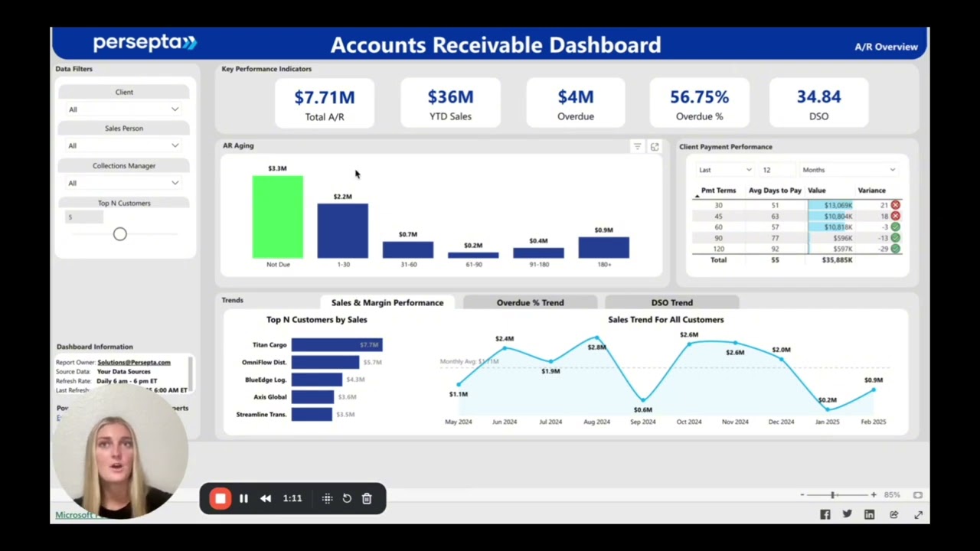The width and height of the screenshot is (980, 551).
Task: Click the Top N Customers value field
Action: (84, 217)
